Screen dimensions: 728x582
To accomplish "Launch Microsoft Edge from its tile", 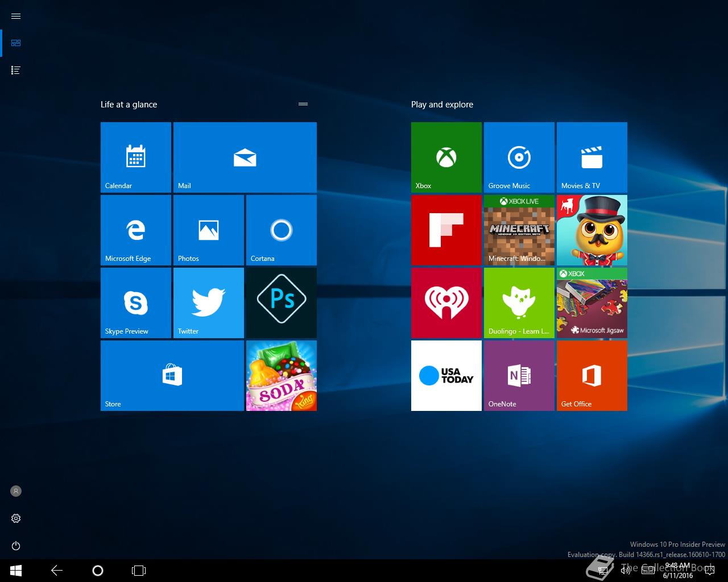I will 136,230.
